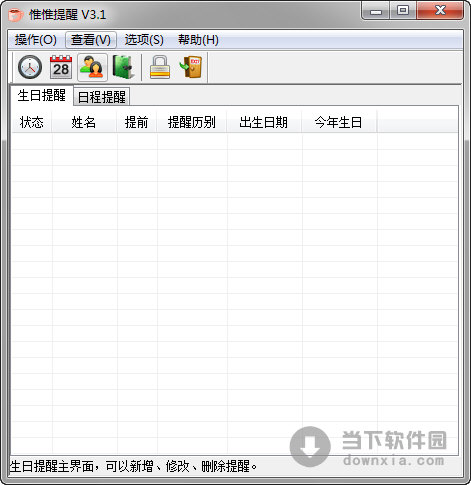Sort by the 今年生日 column header

pyautogui.click(x=339, y=122)
